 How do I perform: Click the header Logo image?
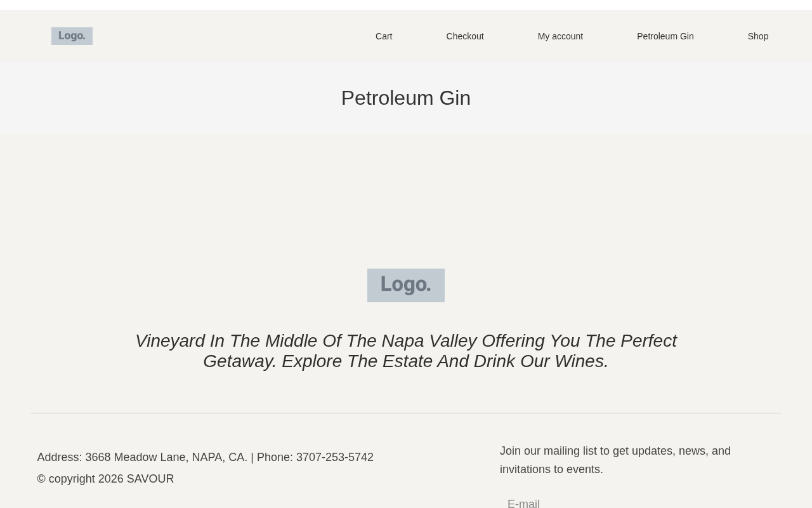pos(72,36)
